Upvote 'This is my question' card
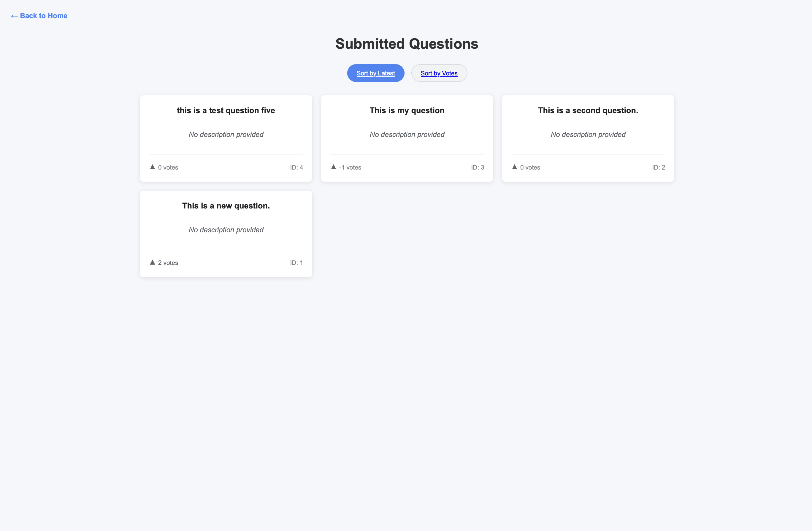 click(333, 167)
